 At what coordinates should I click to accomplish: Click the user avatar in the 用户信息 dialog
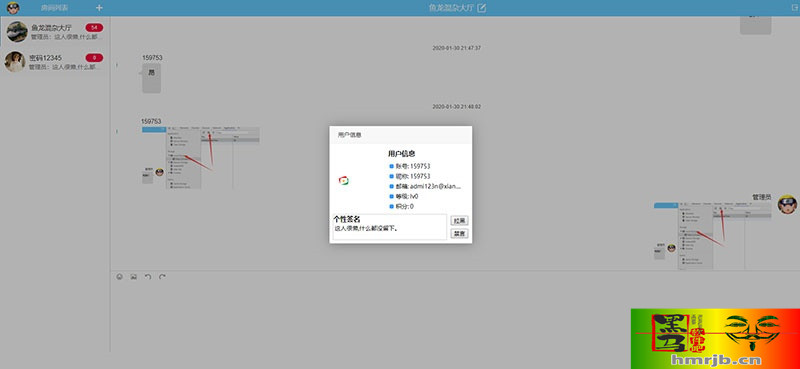point(344,181)
